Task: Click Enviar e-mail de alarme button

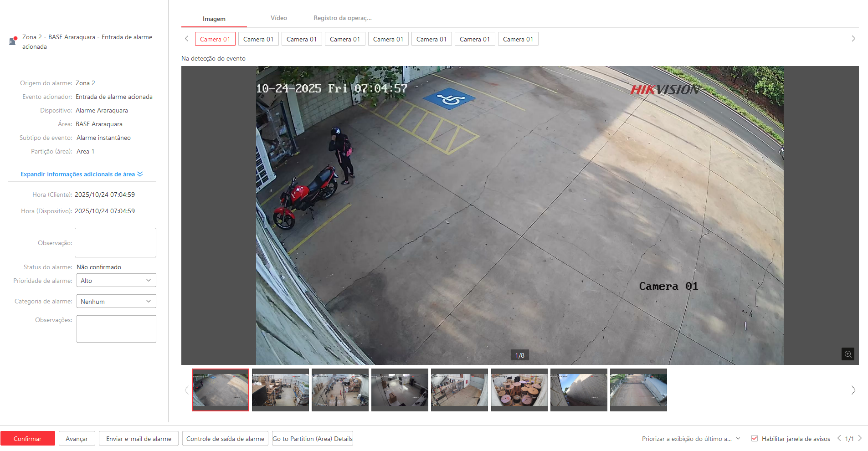Action: (139, 439)
